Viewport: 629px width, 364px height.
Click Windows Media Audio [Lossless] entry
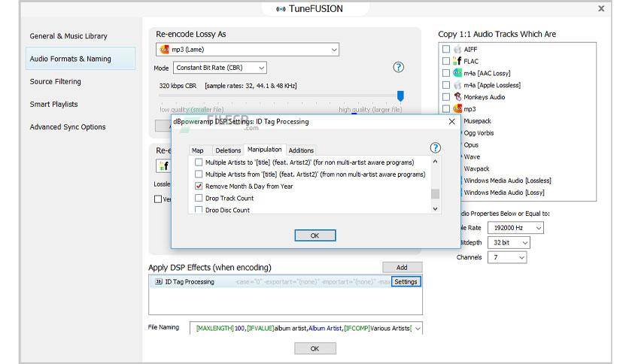(x=507, y=180)
